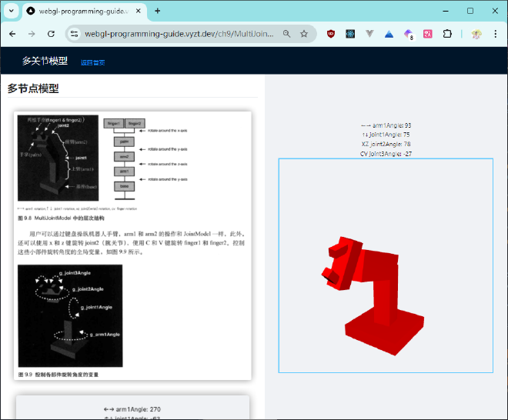This screenshot has height=420, width=508.
Task: Click the address bar URL field
Action: tap(179, 34)
